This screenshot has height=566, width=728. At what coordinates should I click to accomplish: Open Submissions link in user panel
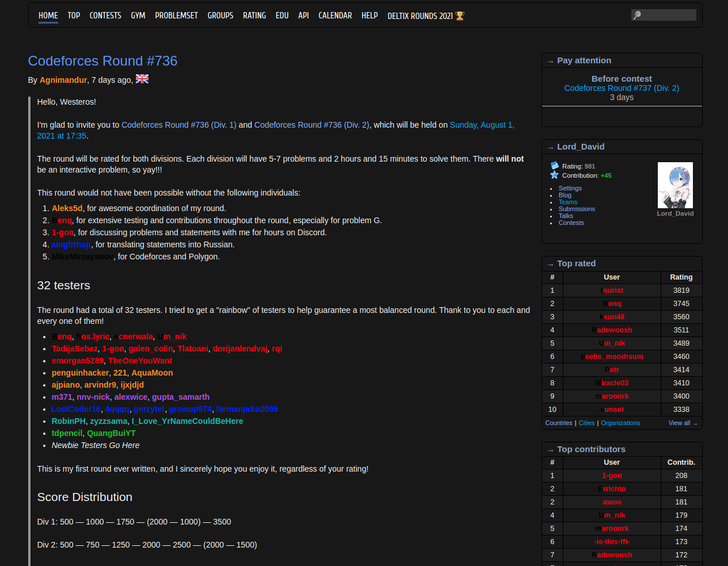point(577,209)
